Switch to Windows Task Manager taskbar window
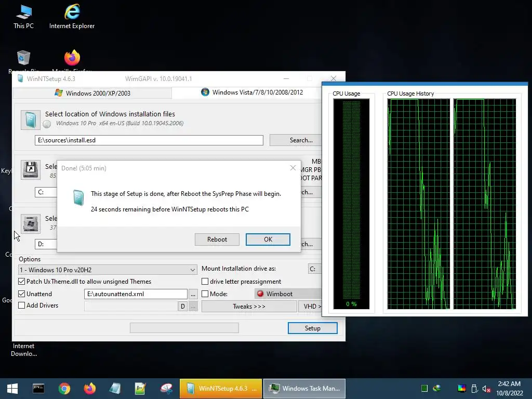The image size is (532, 399). 304,389
